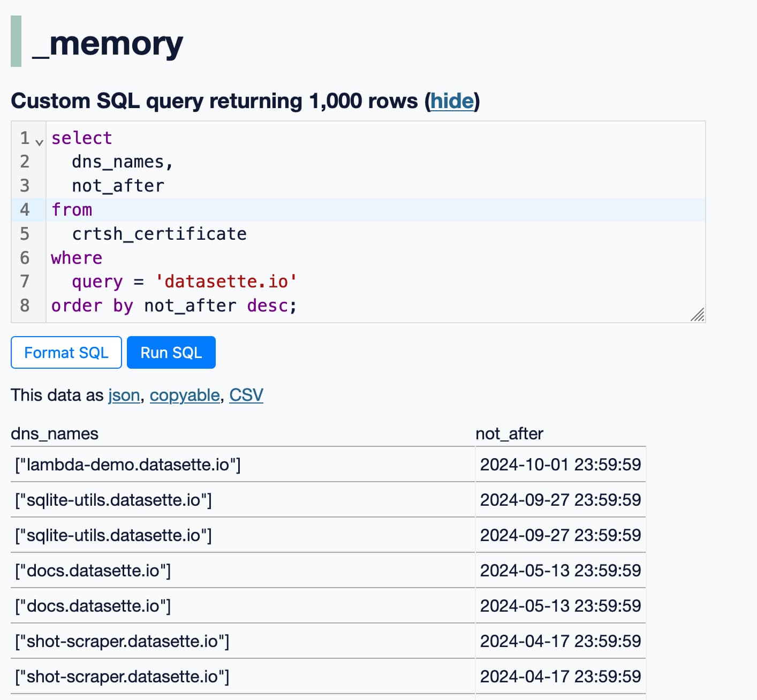Click crtsh_certificate table name in the query

tap(160, 234)
